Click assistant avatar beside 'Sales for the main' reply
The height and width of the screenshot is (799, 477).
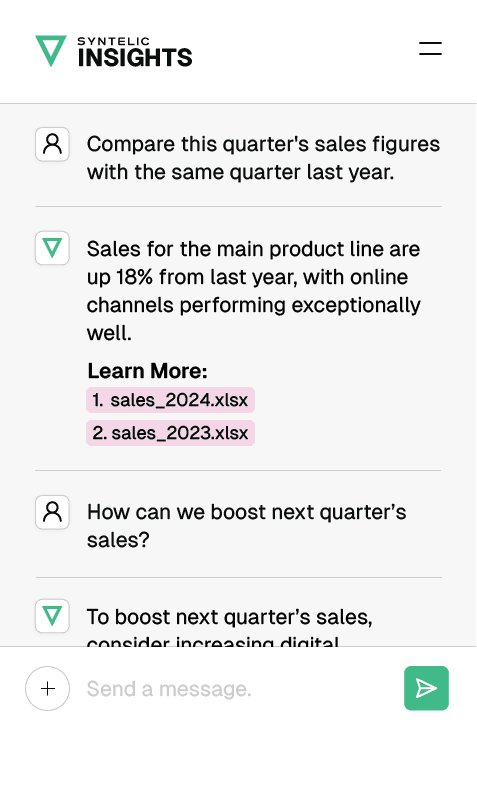point(52,248)
